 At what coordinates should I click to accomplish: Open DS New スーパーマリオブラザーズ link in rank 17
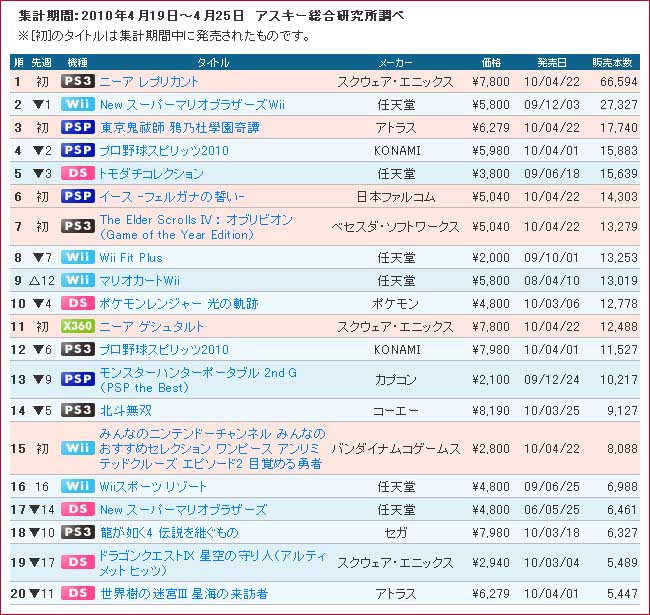(x=184, y=510)
